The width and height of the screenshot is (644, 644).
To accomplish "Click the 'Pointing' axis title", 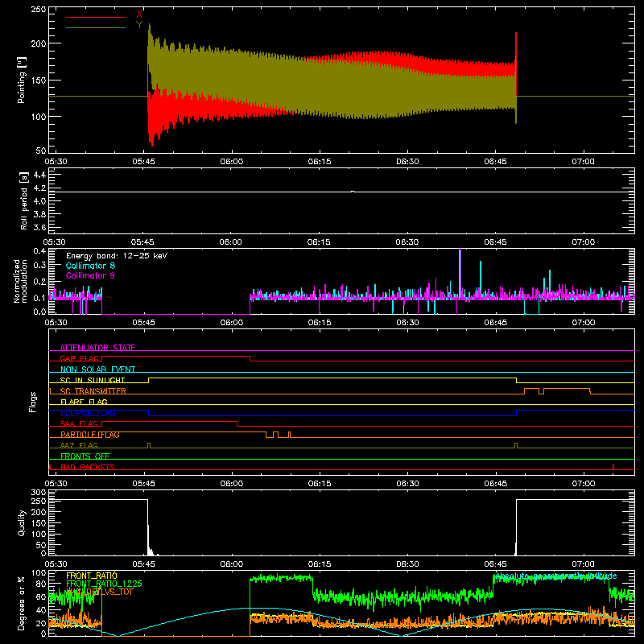I will [x=22, y=80].
